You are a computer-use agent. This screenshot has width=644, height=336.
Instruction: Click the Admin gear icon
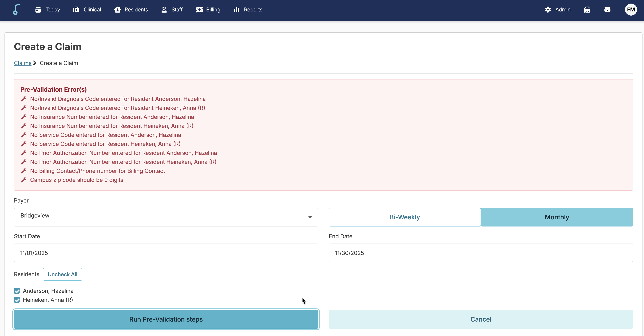click(x=548, y=10)
